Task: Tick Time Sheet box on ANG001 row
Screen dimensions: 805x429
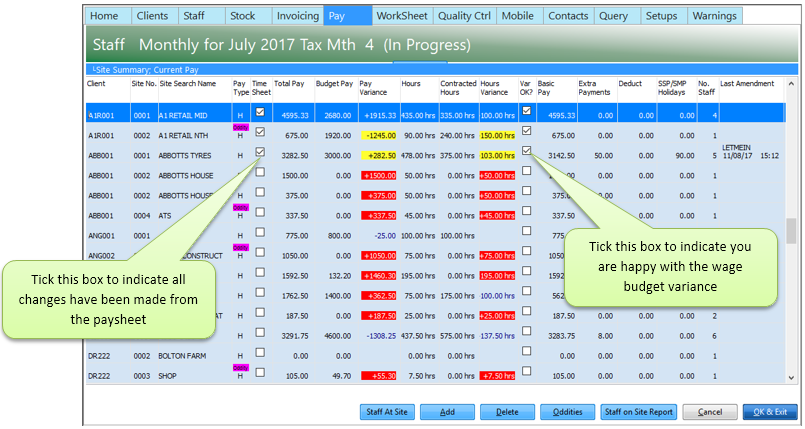Action: pos(260,232)
